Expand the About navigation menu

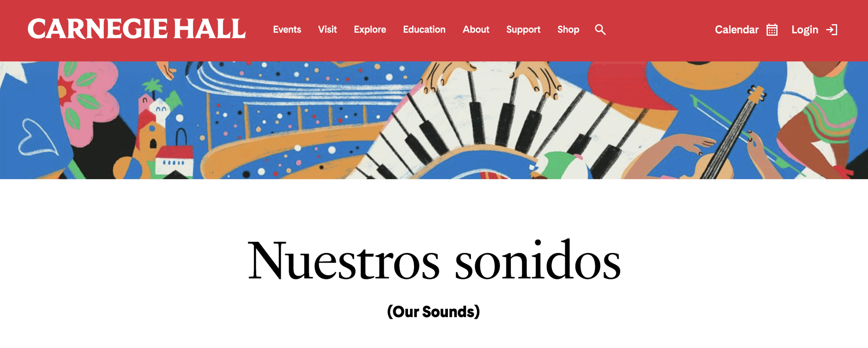[x=476, y=30]
